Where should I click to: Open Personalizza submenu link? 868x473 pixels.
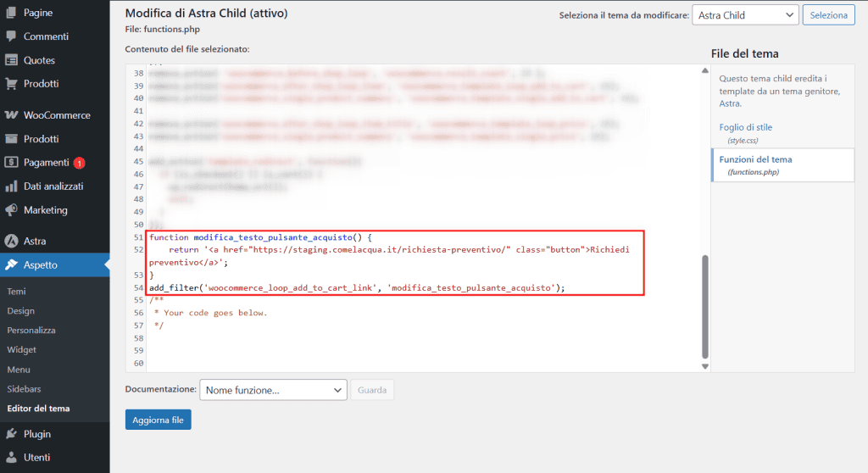(x=31, y=330)
